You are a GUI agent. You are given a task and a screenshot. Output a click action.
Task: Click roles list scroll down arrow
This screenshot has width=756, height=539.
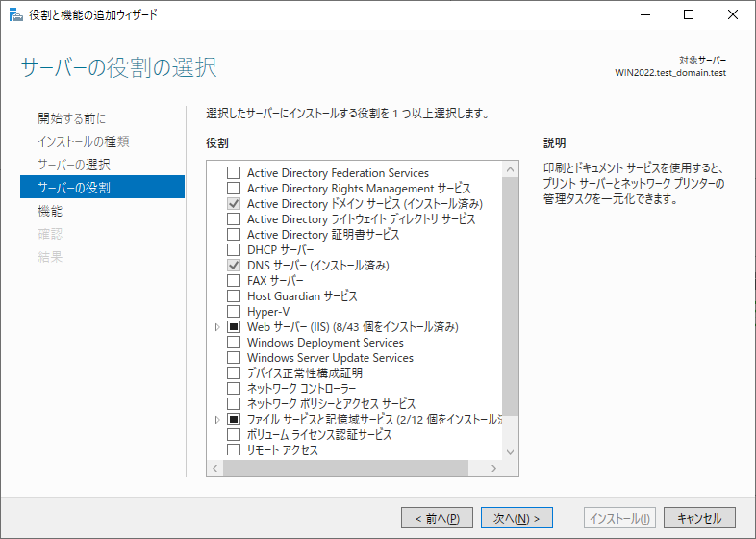(x=510, y=452)
